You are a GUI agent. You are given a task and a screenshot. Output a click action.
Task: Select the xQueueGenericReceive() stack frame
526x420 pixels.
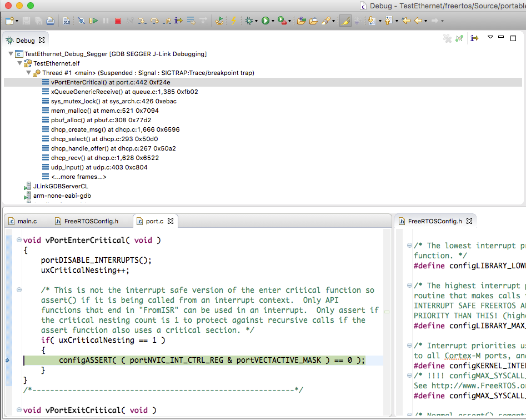(124, 92)
